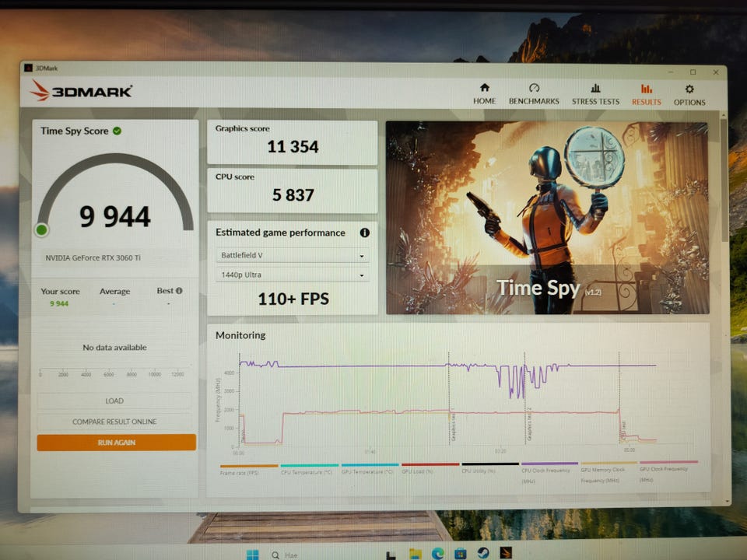Click the Time Spy preview image

[547, 218]
